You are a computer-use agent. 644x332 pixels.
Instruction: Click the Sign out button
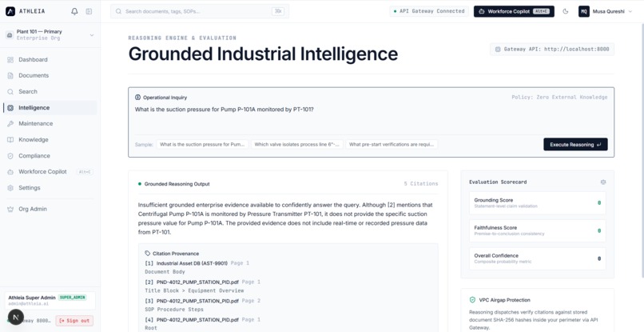(74, 321)
